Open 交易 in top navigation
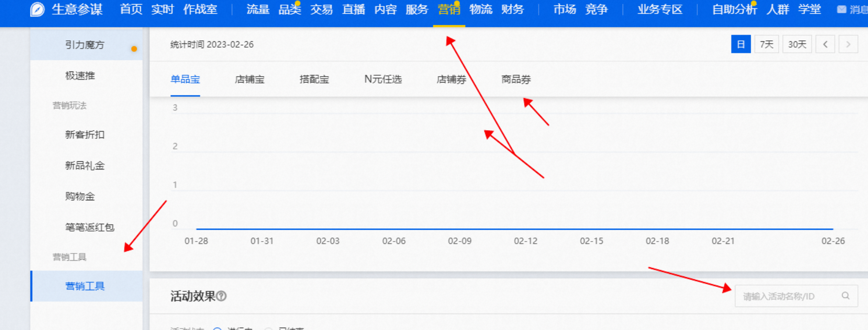The height and width of the screenshot is (330, 868). [x=321, y=9]
